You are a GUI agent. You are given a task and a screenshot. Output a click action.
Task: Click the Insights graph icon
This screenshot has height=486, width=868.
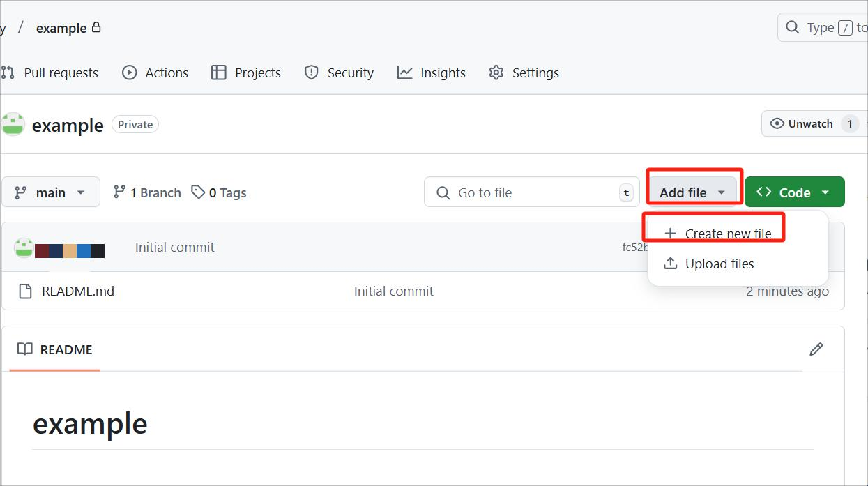tap(405, 73)
